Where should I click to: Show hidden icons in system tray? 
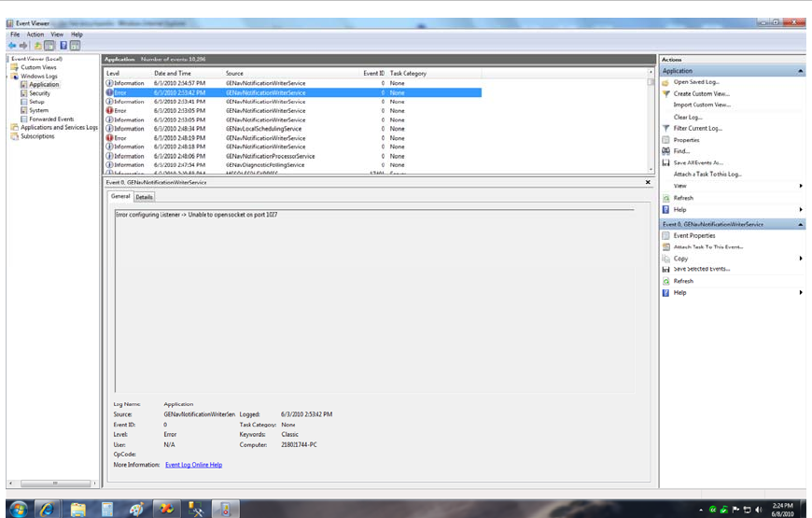pos(701,511)
